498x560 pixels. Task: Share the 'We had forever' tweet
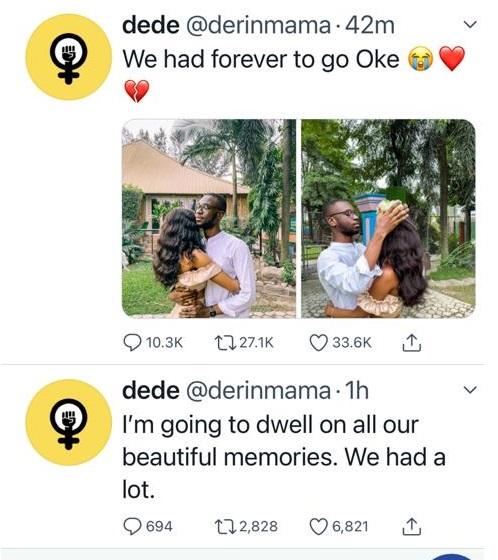click(412, 342)
